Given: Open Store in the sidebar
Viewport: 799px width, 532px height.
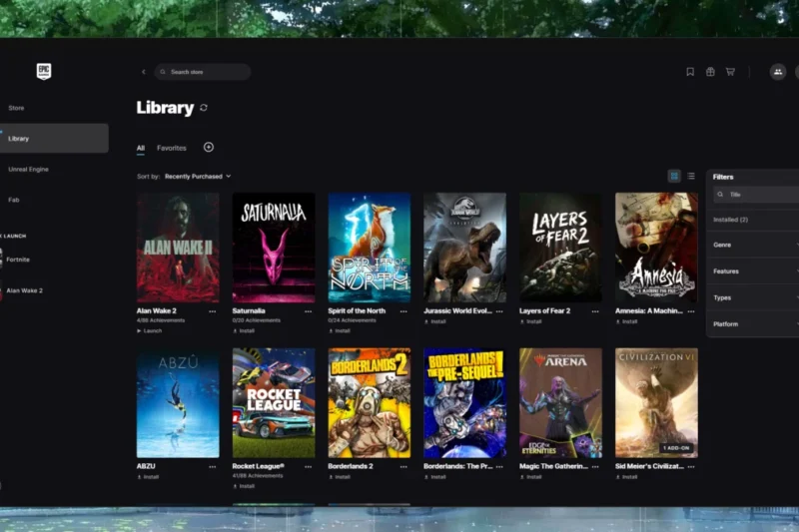Looking at the screenshot, I should (x=16, y=108).
